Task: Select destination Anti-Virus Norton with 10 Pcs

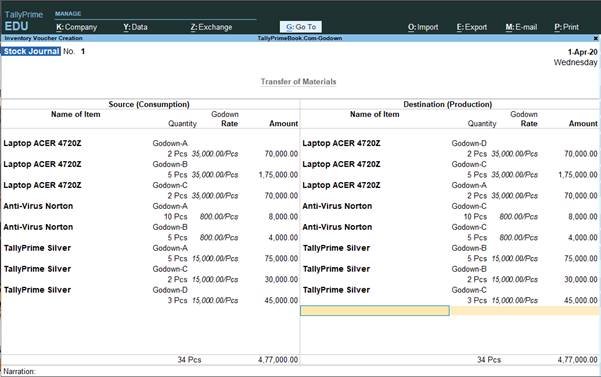Action: 337,206
